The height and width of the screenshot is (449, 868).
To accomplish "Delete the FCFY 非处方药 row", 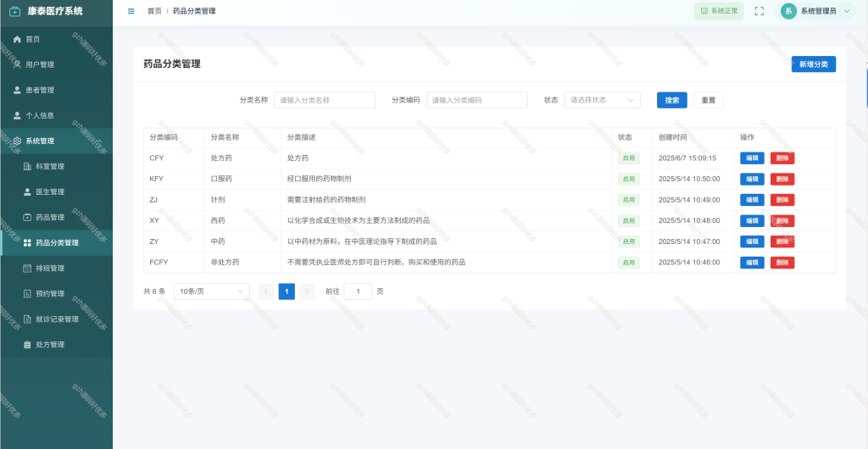I will 782,263.
